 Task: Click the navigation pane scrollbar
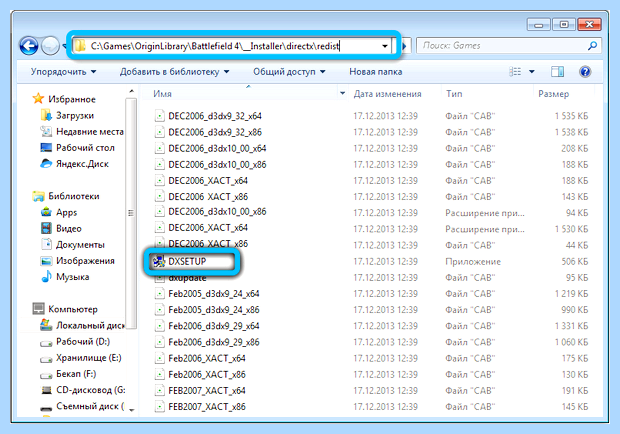pyautogui.click(x=132, y=213)
